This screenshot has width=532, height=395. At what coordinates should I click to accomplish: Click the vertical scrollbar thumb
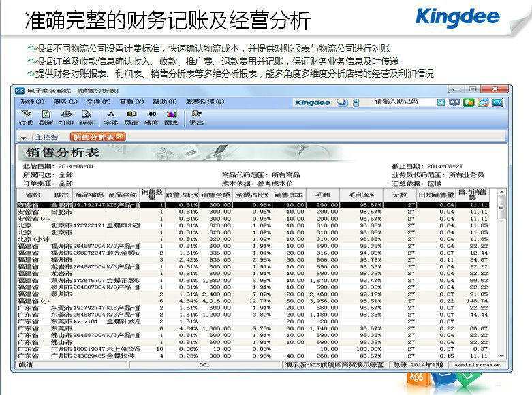pyautogui.click(x=501, y=207)
